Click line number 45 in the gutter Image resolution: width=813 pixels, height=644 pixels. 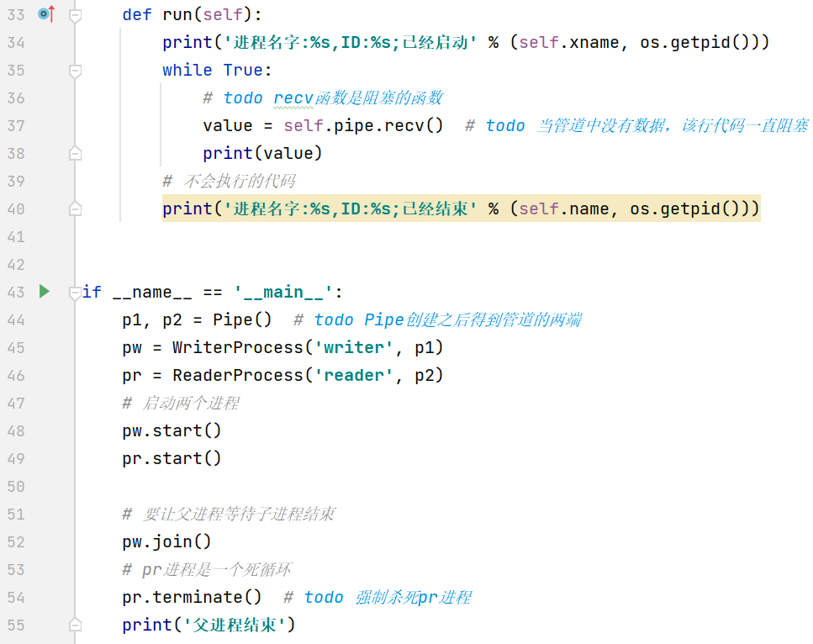coord(16,347)
